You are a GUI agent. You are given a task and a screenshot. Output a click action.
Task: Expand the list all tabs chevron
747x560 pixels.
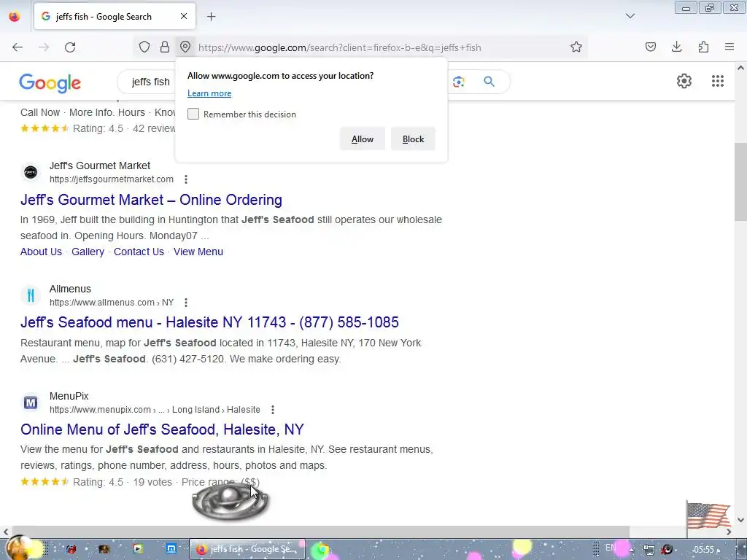pyautogui.click(x=630, y=16)
